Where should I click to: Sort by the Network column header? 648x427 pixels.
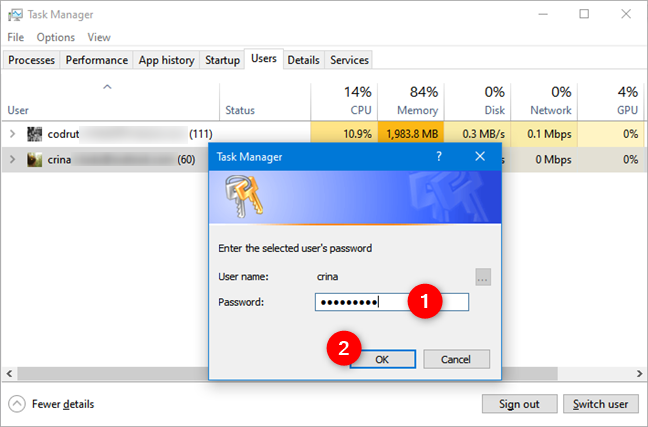(544, 101)
